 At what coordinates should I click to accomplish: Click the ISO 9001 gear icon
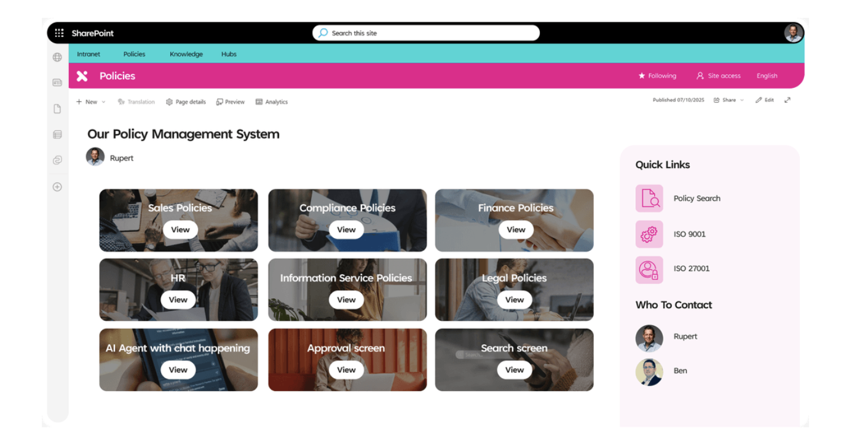[x=649, y=234]
